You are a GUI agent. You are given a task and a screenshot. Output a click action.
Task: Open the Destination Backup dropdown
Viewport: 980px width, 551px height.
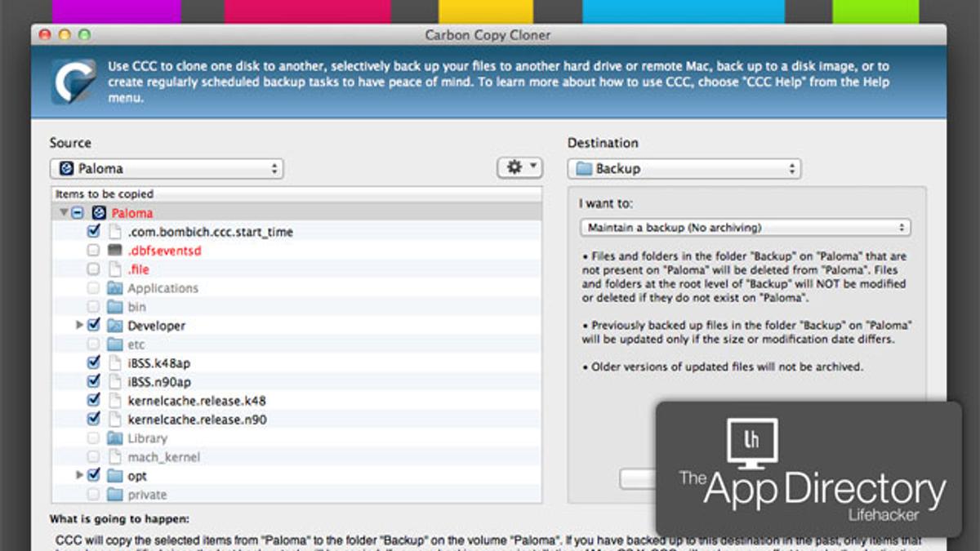(684, 169)
